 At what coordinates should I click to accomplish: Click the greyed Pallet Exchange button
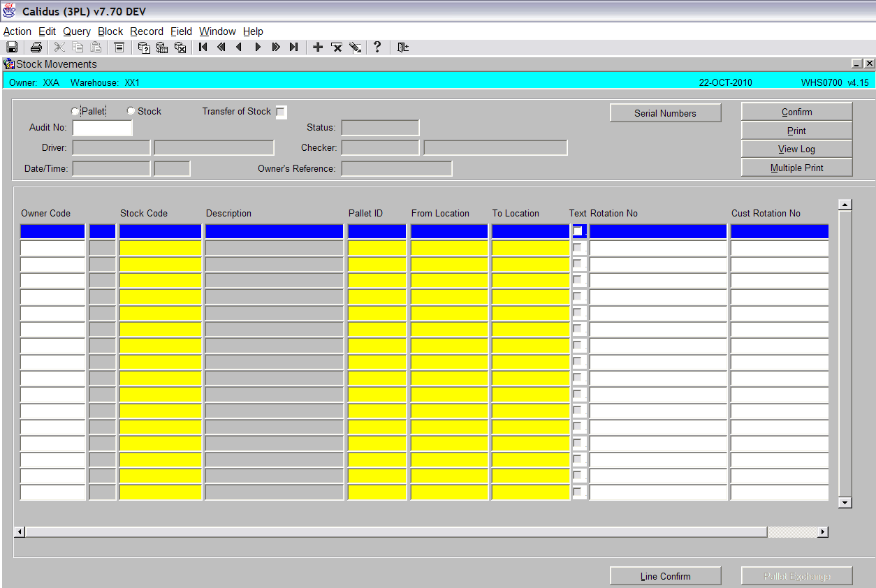[x=796, y=576]
